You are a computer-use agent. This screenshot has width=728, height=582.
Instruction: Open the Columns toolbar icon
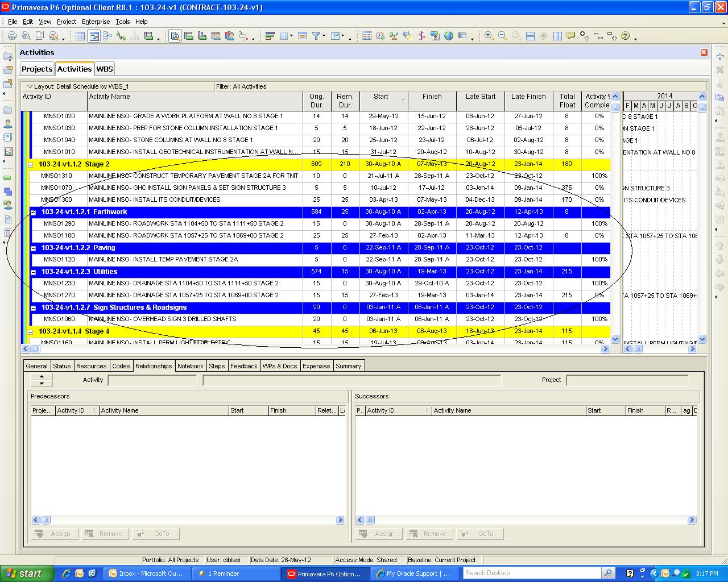tap(284, 36)
